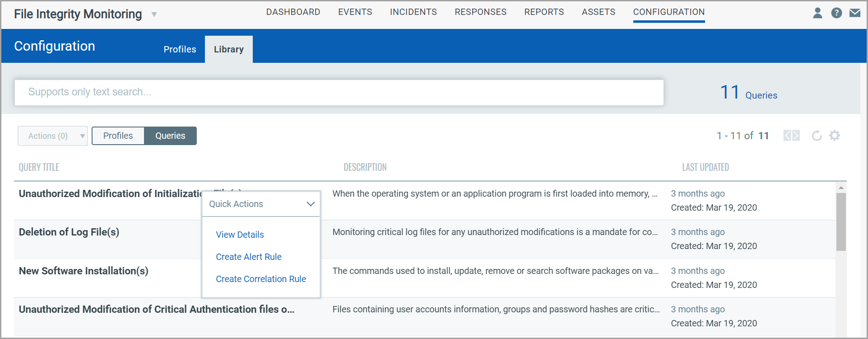The height and width of the screenshot is (339, 868).
Task: Click description starting 'When the operating system'
Action: click(x=495, y=193)
